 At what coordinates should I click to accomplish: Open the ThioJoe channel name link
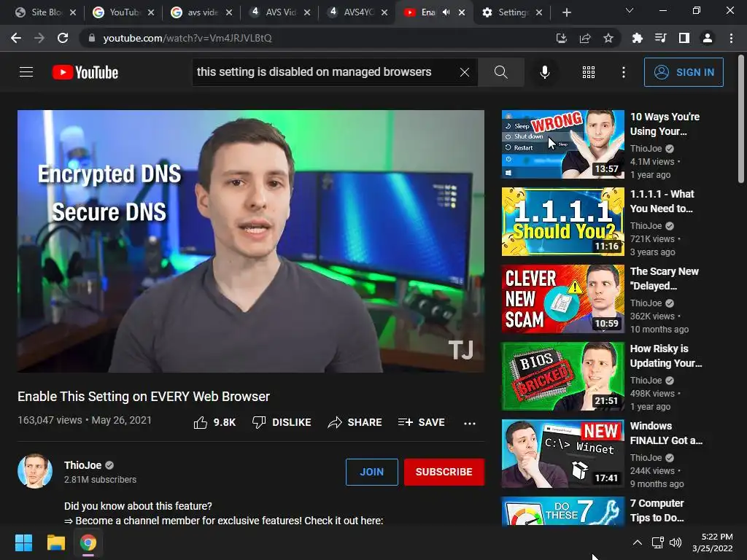83,465
